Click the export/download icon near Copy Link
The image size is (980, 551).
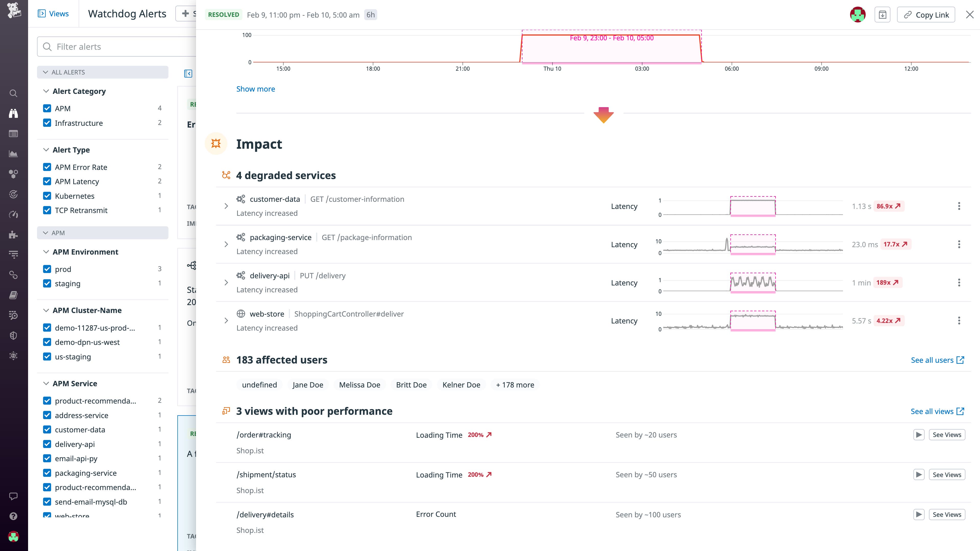pos(883,15)
